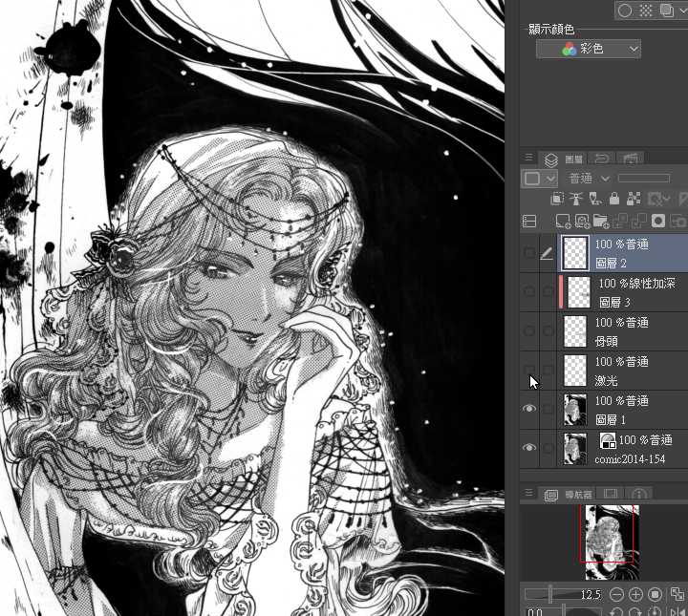Hide the 圖層 1 layer
The image size is (688, 616).
[529, 409]
